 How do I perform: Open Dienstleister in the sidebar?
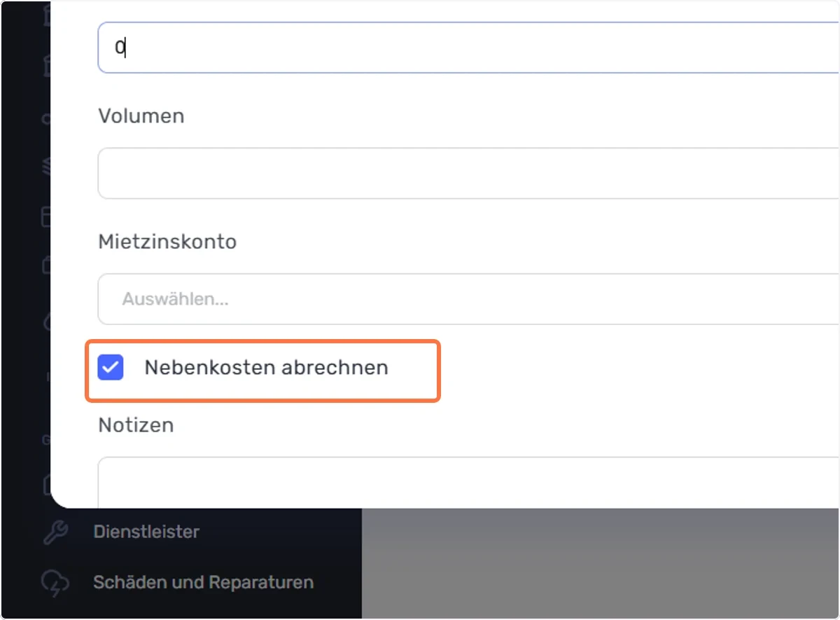tap(146, 532)
